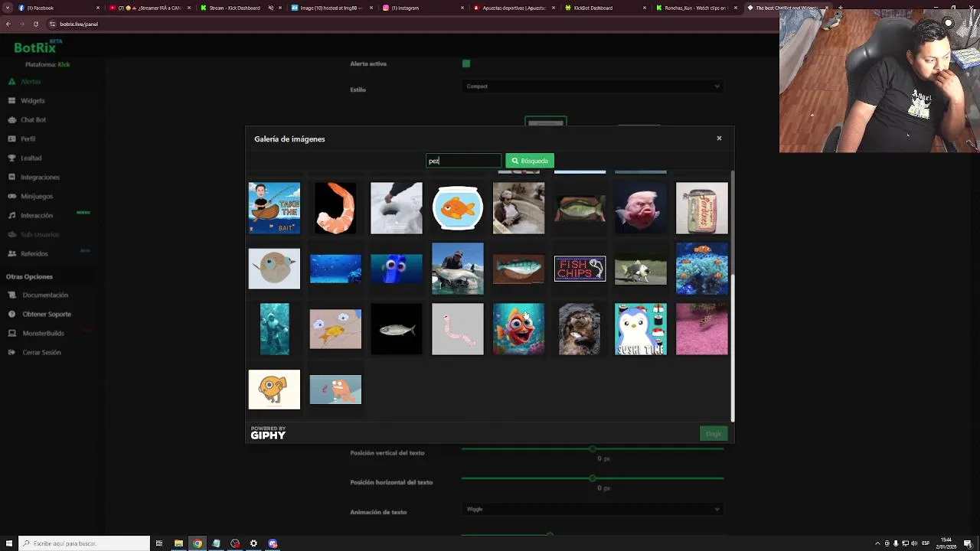Select the cartoon fisherman 'Take the Bait' GIF
This screenshot has height=551, width=980.
pos(274,207)
